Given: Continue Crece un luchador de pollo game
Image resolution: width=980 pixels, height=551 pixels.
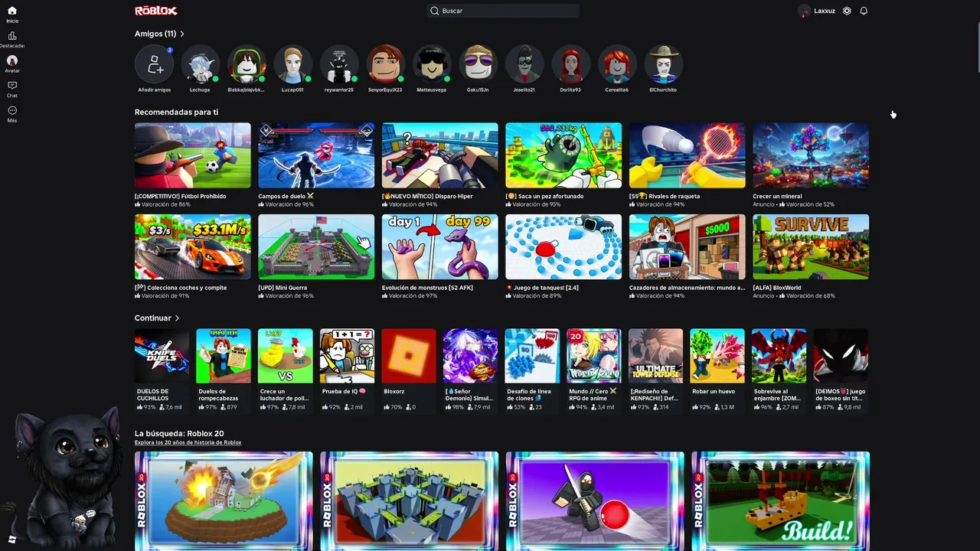Looking at the screenshot, I should coord(286,356).
